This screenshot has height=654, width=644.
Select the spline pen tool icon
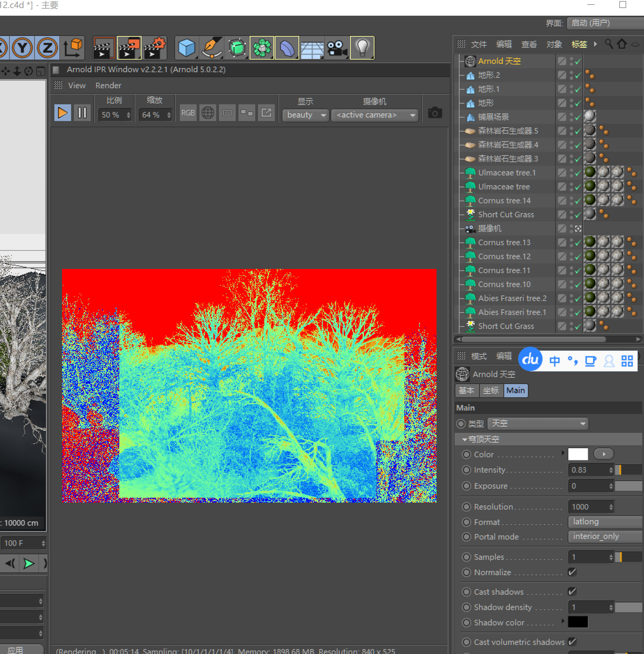pos(212,48)
